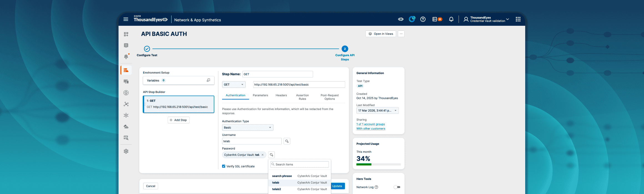Open the cloud icon in sidebar

click(x=126, y=126)
